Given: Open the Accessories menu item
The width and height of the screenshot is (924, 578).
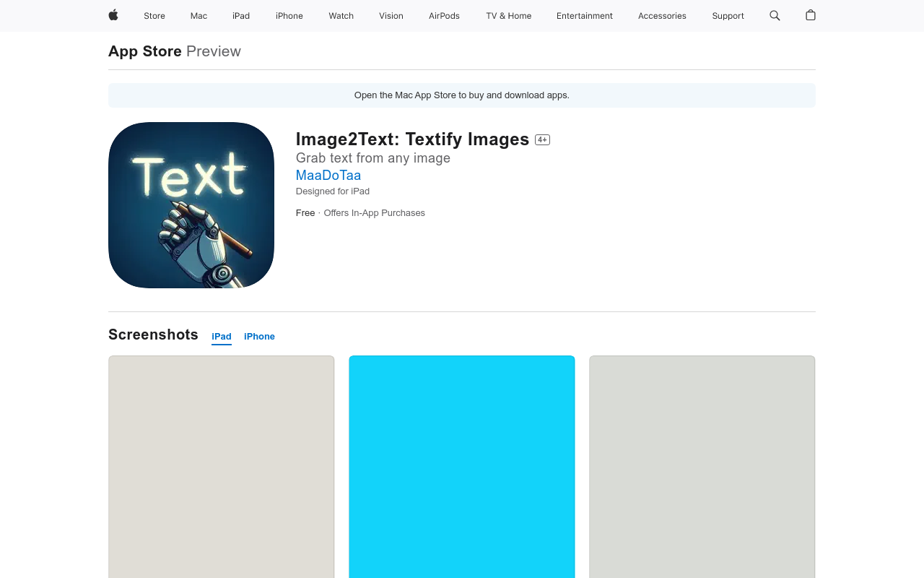Looking at the screenshot, I should 662,16.
